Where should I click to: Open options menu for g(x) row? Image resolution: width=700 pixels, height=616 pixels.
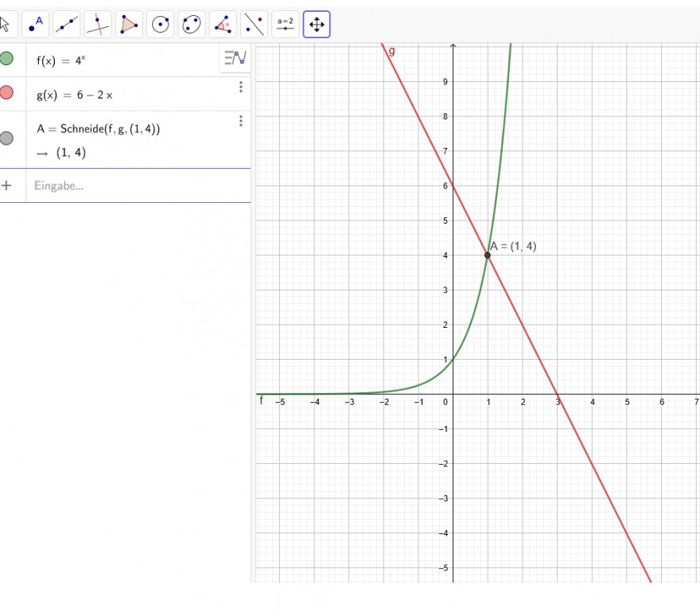241,87
